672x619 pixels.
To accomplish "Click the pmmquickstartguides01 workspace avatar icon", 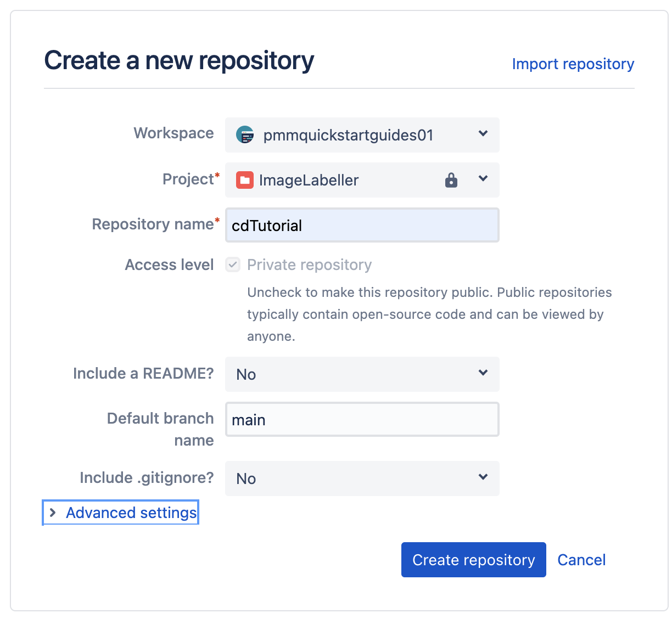I will pos(244,135).
